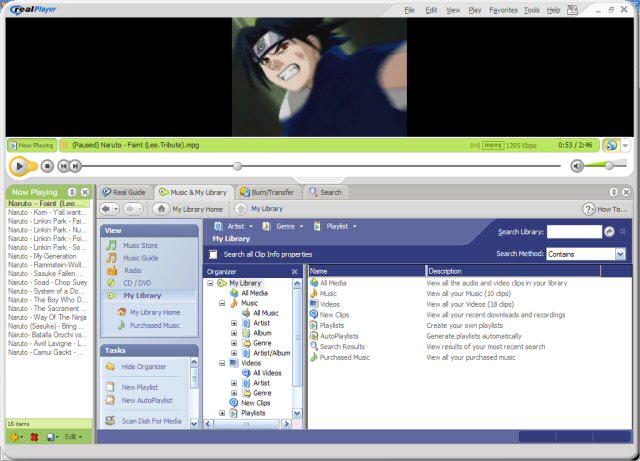Click the Message Center icon beside Help

click(x=572, y=10)
